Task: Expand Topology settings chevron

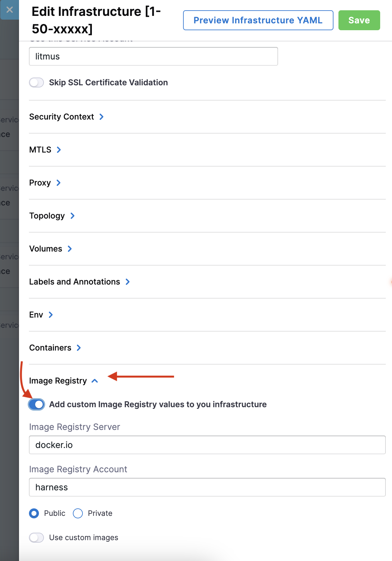Action: click(x=73, y=216)
